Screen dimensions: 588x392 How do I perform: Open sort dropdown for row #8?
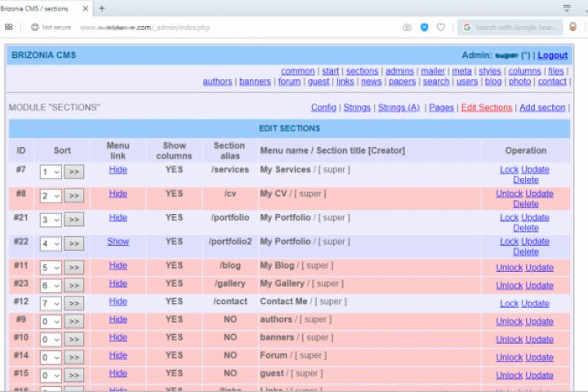(x=51, y=196)
